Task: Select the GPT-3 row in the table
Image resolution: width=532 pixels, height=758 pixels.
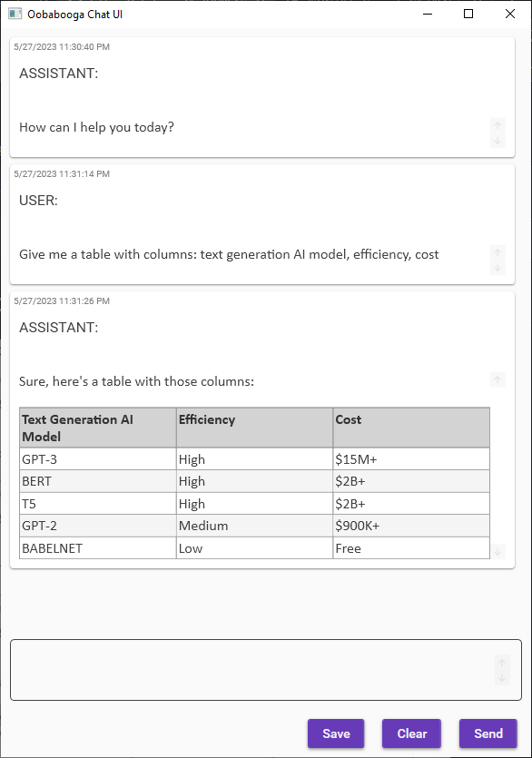Action: pyautogui.click(x=97, y=459)
